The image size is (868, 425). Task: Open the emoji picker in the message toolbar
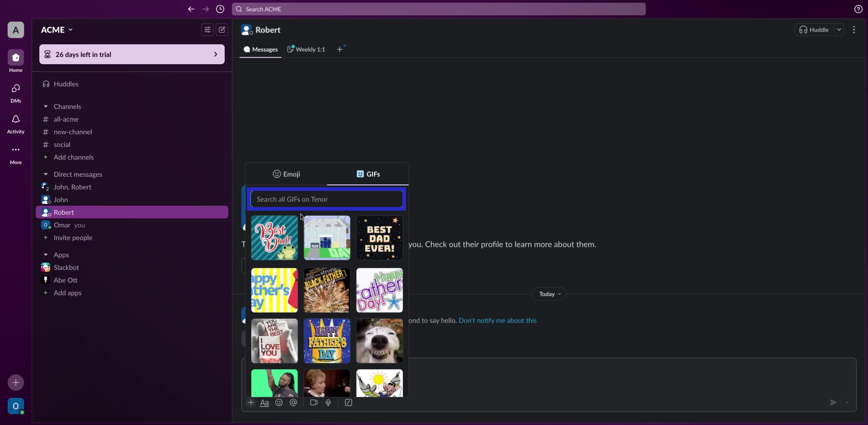coord(279,402)
